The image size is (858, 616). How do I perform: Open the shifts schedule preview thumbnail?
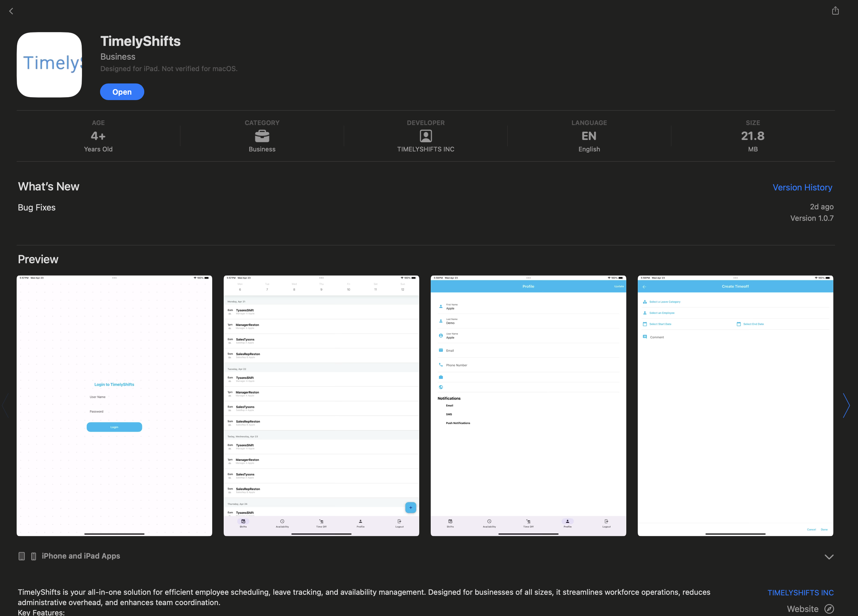(321, 405)
